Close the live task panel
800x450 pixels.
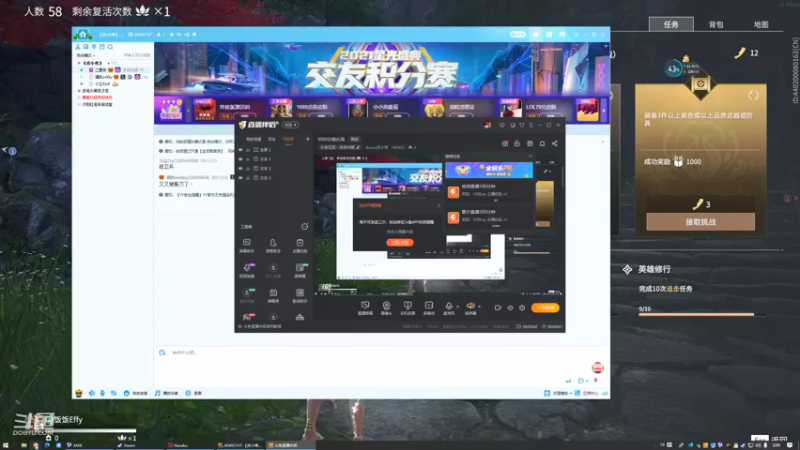coord(530,157)
